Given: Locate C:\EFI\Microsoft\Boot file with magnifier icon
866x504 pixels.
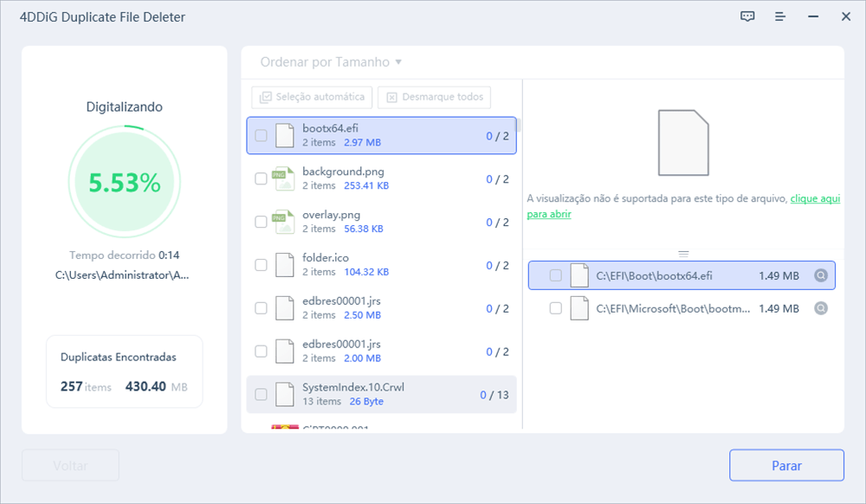Looking at the screenshot, I should (x=821, y=308).
